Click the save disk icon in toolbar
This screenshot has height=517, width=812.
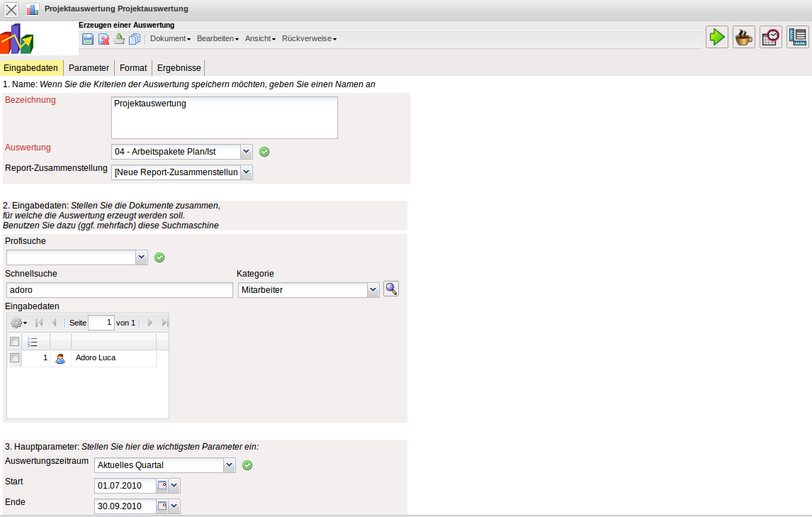[88, 39]
